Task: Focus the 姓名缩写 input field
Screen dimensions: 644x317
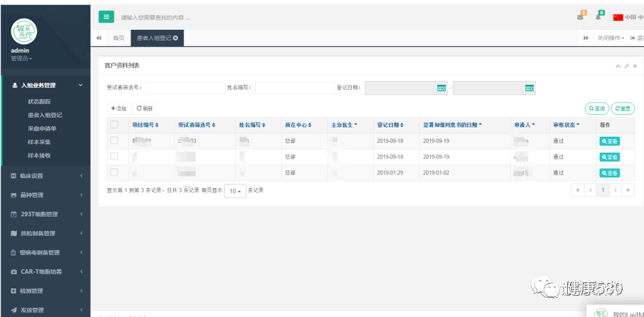Action: tap(295, 88)
